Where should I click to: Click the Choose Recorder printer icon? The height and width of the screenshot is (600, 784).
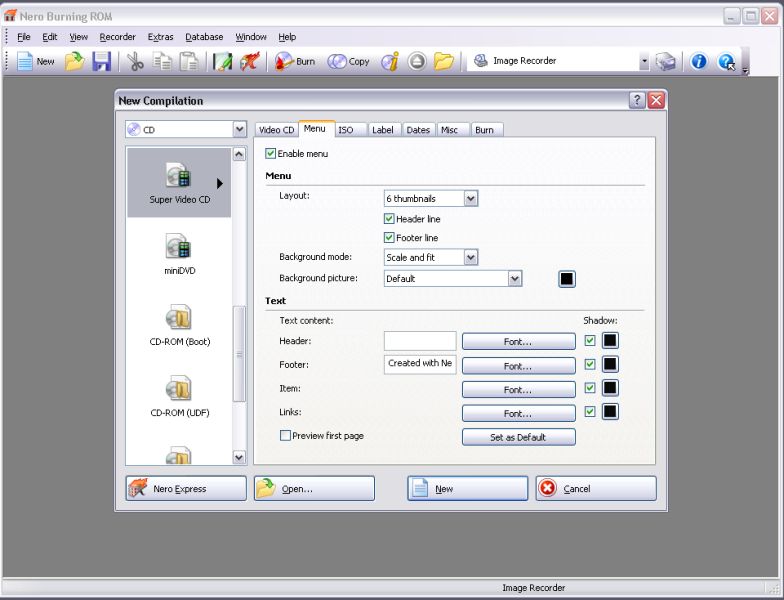pyautogui.click(x=666, y=62)
